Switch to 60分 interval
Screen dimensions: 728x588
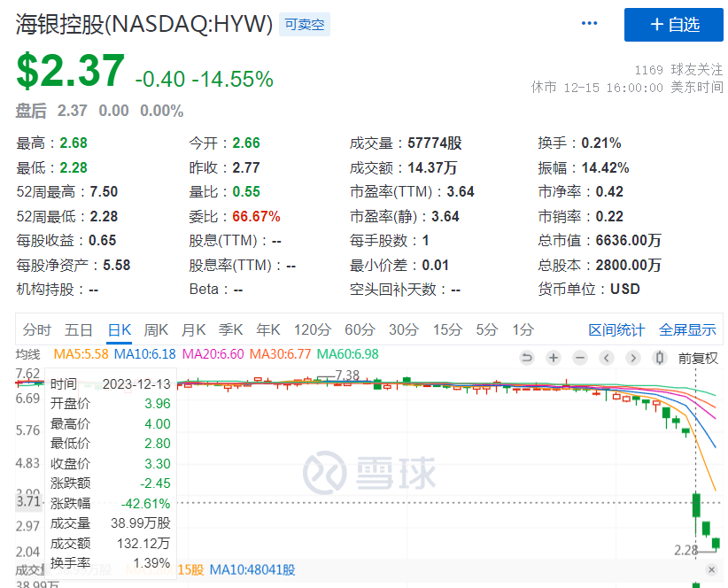(x=360, y=330)
